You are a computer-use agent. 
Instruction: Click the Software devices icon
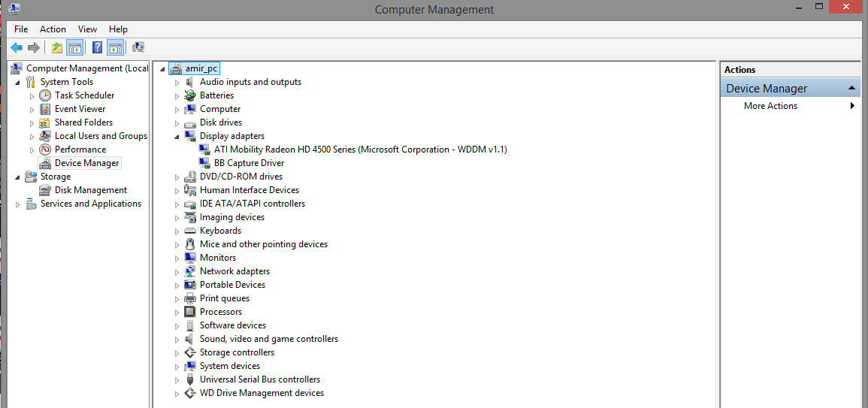(x=190, y=325)
